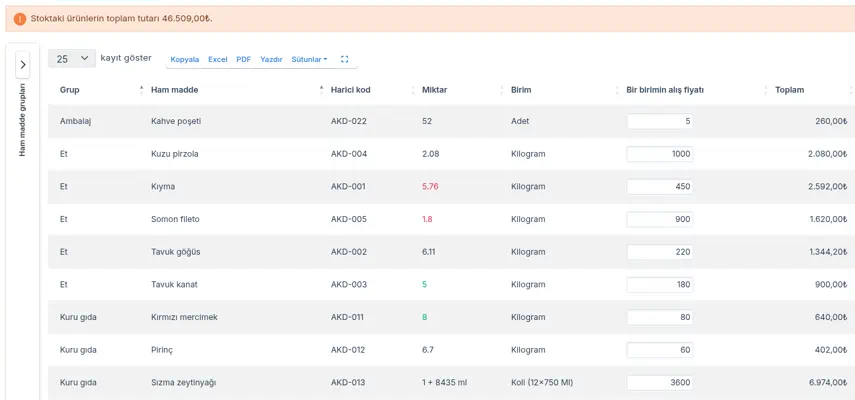Toggle fullscreen table view icon

tap(344, 59)
